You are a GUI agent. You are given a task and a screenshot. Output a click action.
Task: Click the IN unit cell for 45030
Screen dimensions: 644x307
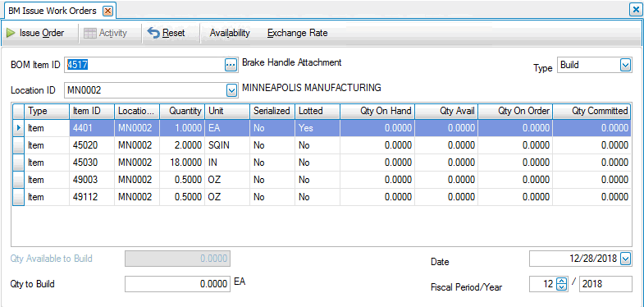click(x=227, y=163)
